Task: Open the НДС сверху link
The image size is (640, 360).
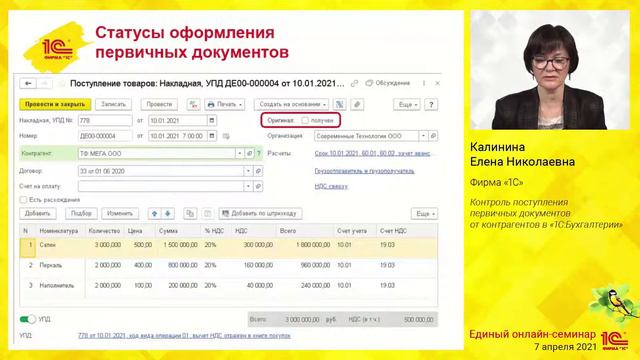Action: coord(331,187)
